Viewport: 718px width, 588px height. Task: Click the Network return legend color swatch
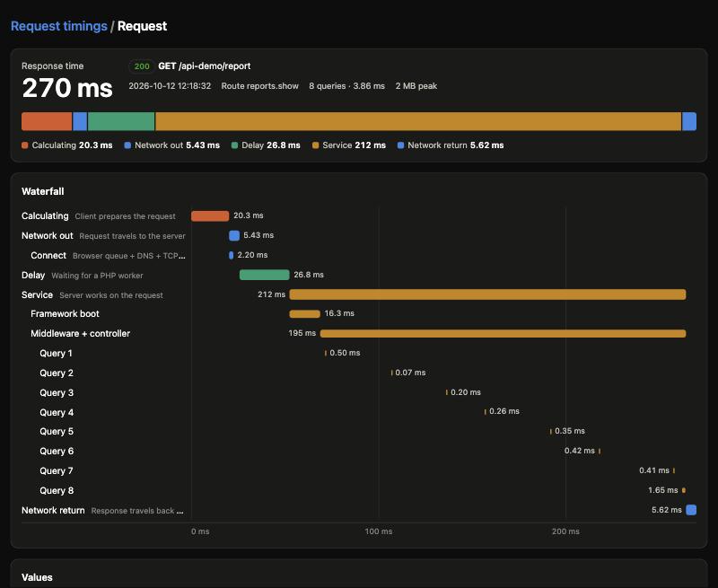click(x=400, y=145)
